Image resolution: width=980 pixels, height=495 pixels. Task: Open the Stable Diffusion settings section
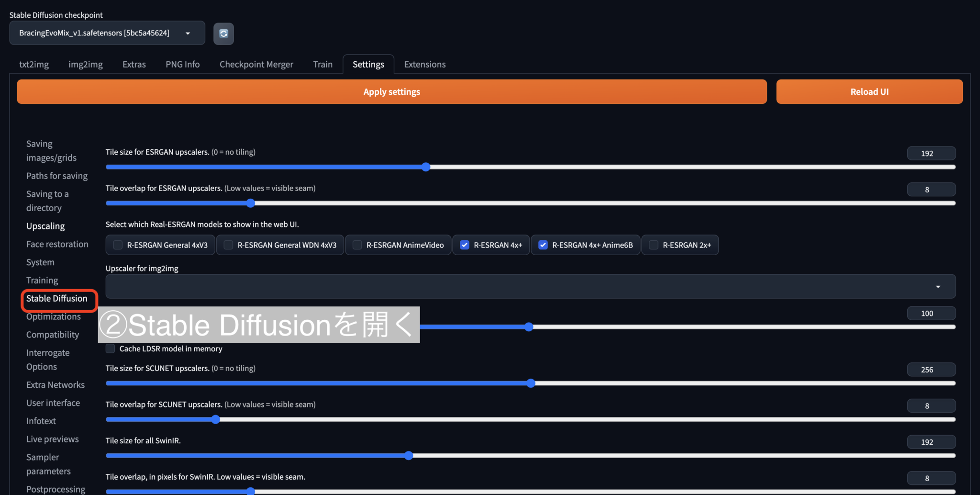coord(58,298)
